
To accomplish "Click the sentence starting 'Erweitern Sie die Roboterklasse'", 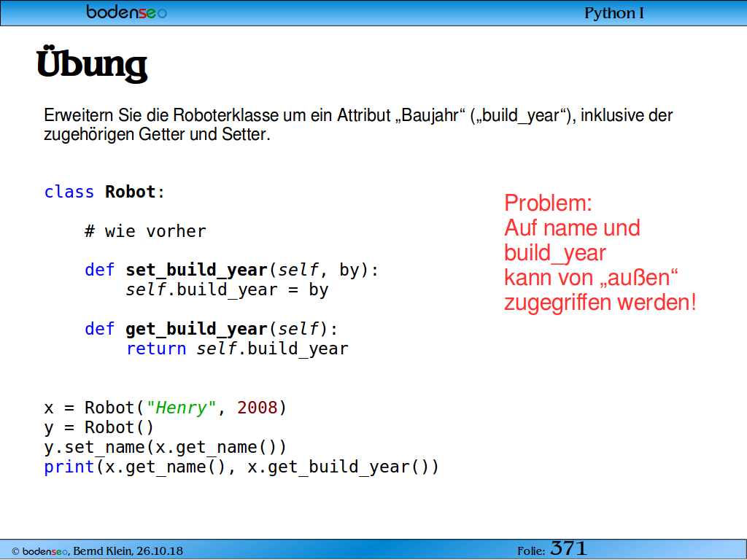I will [358, 116].
